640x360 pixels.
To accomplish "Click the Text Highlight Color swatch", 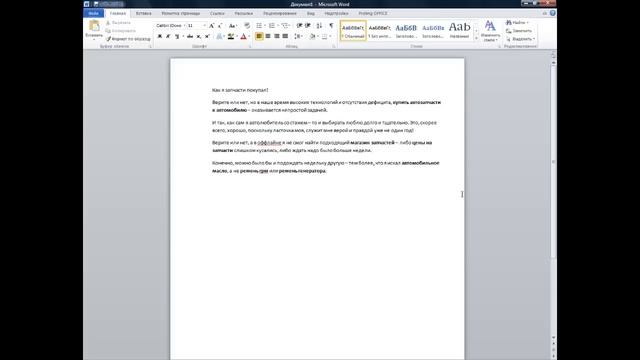I will pyautogui.click(x=231, y=36).
